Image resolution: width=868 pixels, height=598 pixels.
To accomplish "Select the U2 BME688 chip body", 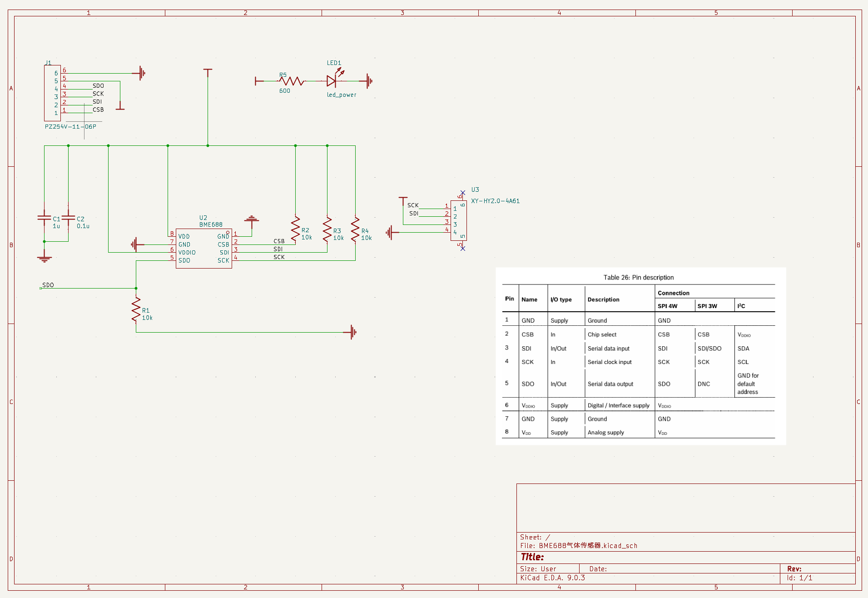I will (203, 249).
